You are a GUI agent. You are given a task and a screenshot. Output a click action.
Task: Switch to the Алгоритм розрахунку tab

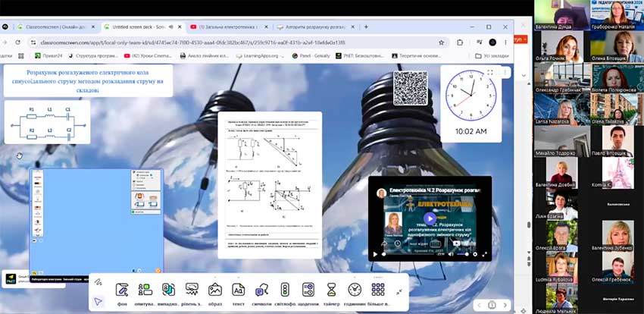point(315,27)
